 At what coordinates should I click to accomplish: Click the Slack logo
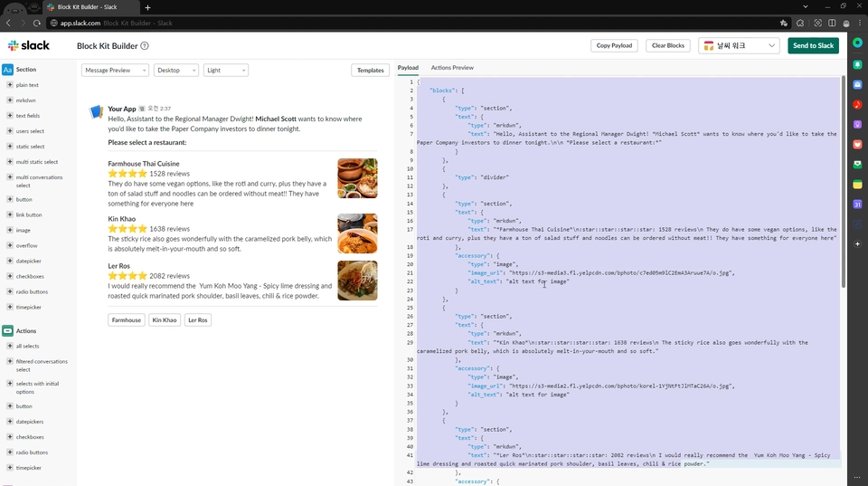(x=29, y=45)
